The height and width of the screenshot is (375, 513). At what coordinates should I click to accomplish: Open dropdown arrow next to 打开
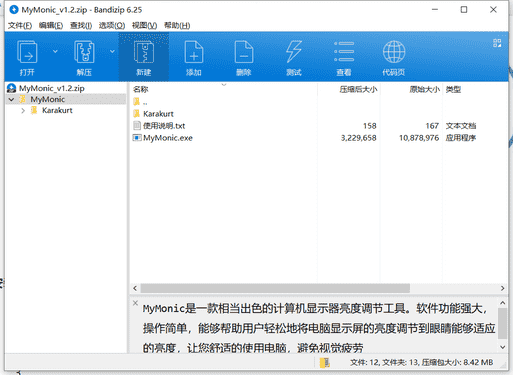tap(55, 51)
